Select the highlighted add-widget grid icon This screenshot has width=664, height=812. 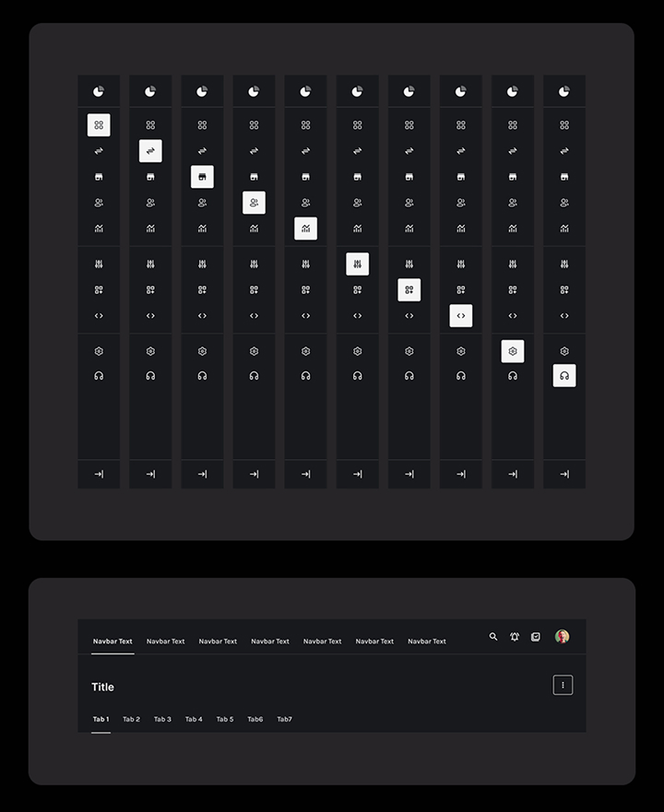pyautogui.click(x=409, y=290)
